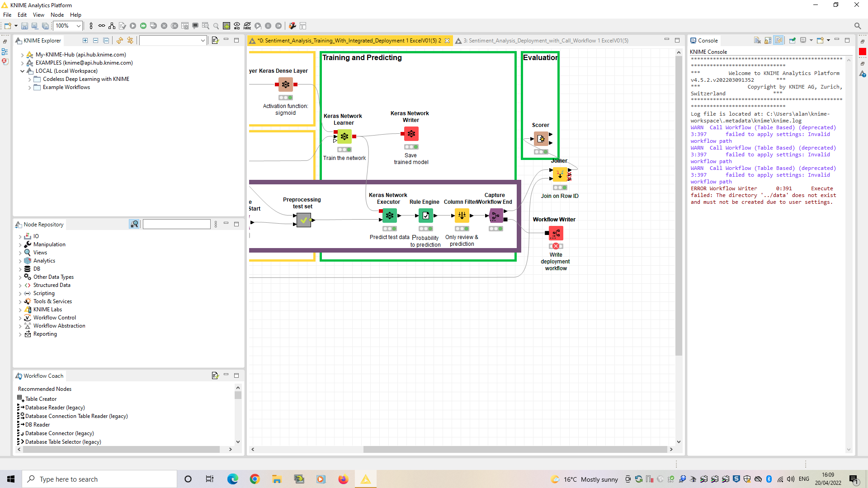The image size is (868, 488).
Task: Toggle Scroll Lock in the Console toolbar
Action: click(768, 41)
